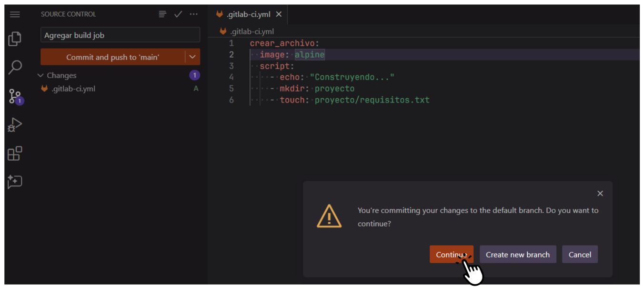Click the Create new branch button
Screen dimensions: 644x289
(517, 254)
